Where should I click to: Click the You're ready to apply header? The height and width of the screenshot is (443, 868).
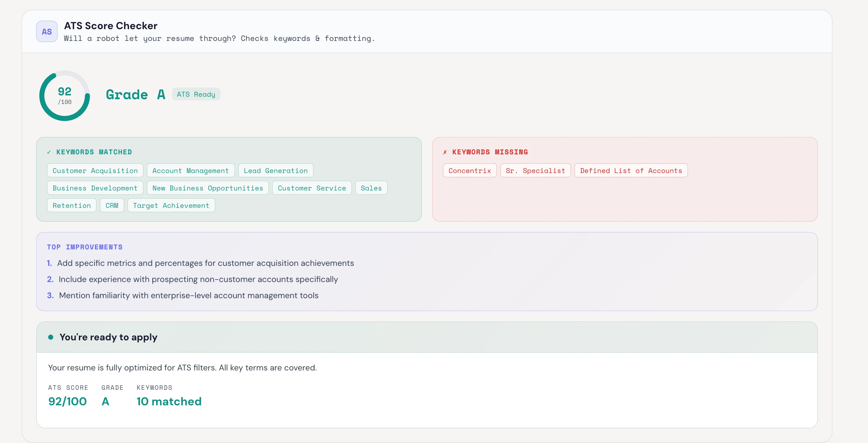pos(108,337)
